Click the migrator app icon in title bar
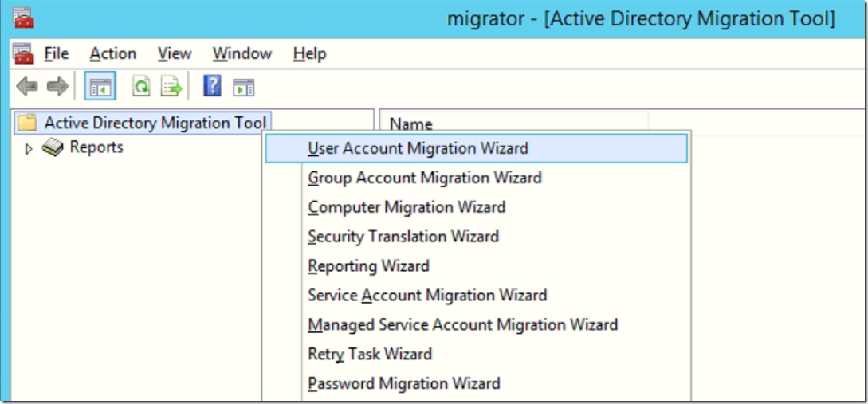 pos(23,18)
